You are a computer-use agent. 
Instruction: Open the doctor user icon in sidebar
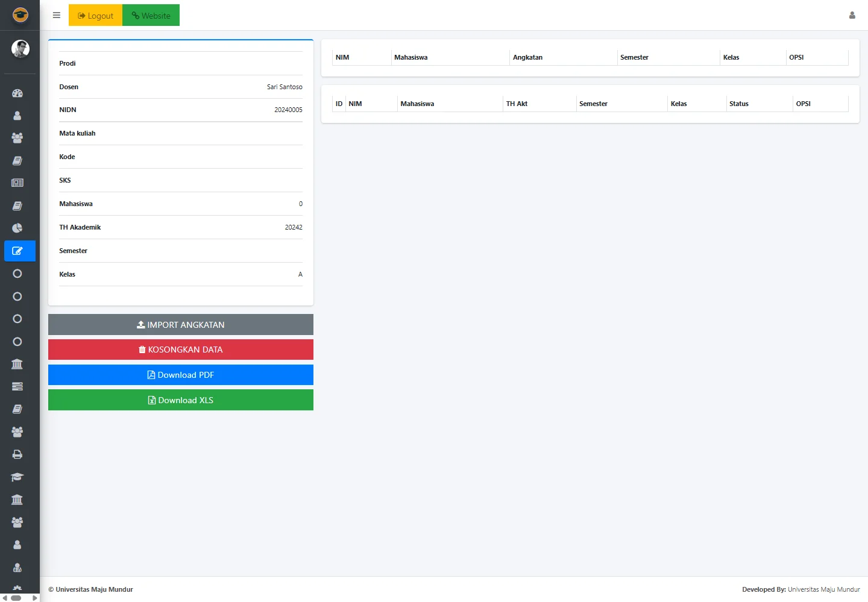[x=17, y=568]
